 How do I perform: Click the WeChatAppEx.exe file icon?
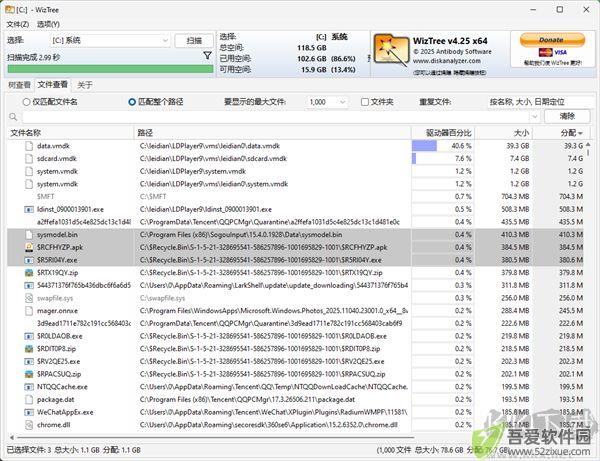29,412
